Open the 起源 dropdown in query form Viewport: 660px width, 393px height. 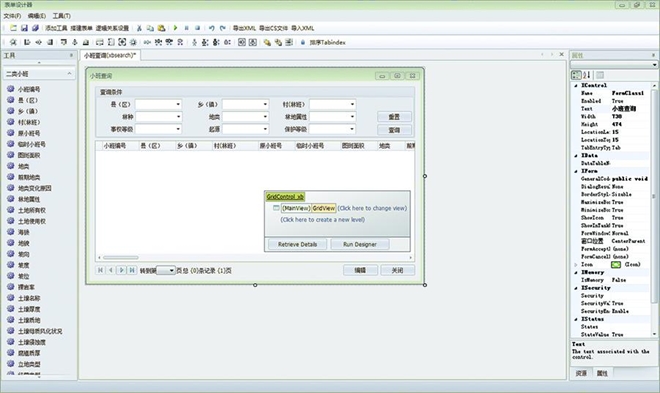[265, 129]
